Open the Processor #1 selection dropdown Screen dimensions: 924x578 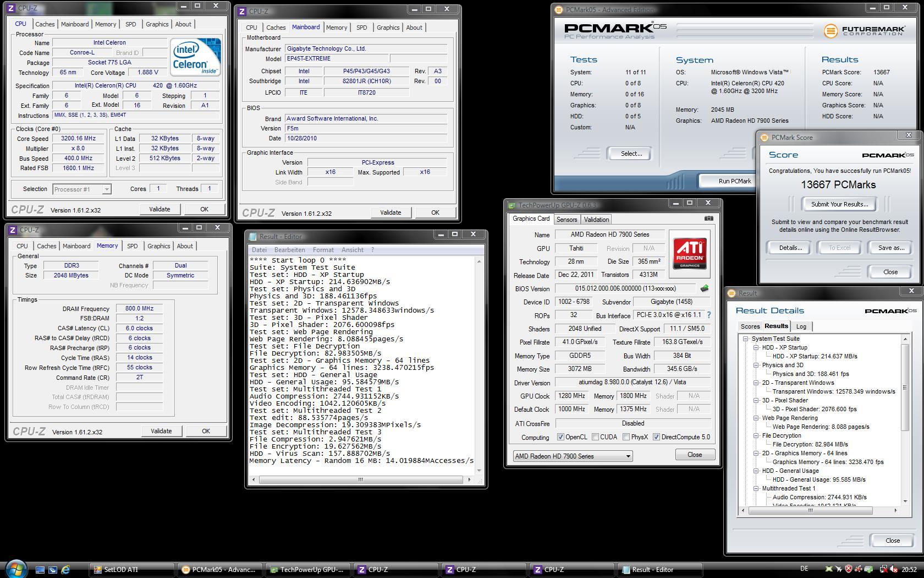click(x=81, y=189)
